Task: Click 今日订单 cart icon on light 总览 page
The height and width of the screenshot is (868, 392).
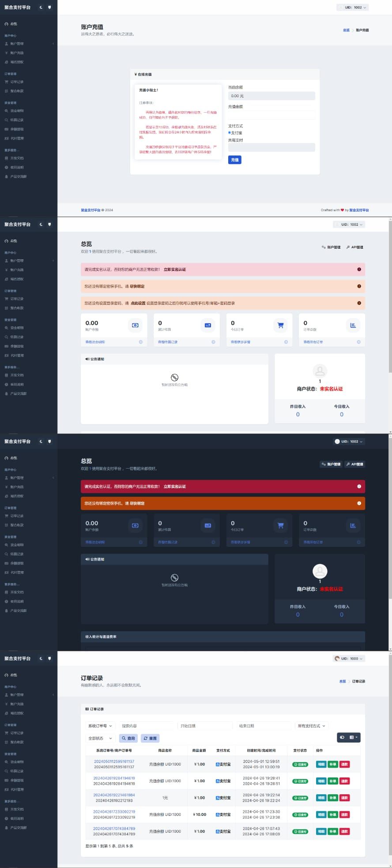Action: point(280,326)
